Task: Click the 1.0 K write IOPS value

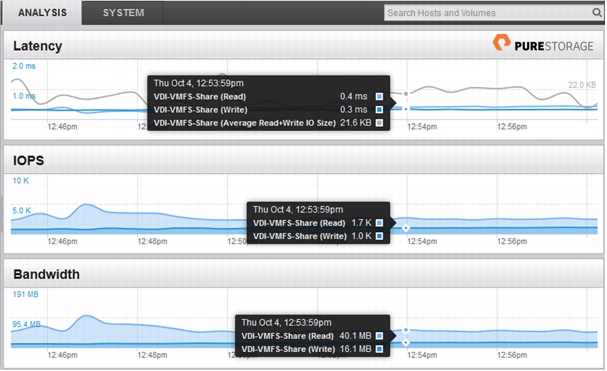Action: coord(361,236)
